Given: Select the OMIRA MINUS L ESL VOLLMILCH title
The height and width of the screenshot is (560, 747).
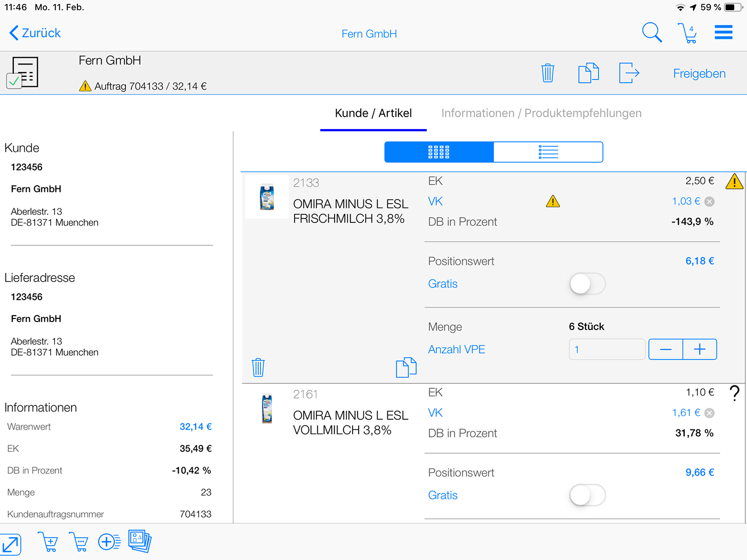Looking at the screenshot, I should point(351,422).
